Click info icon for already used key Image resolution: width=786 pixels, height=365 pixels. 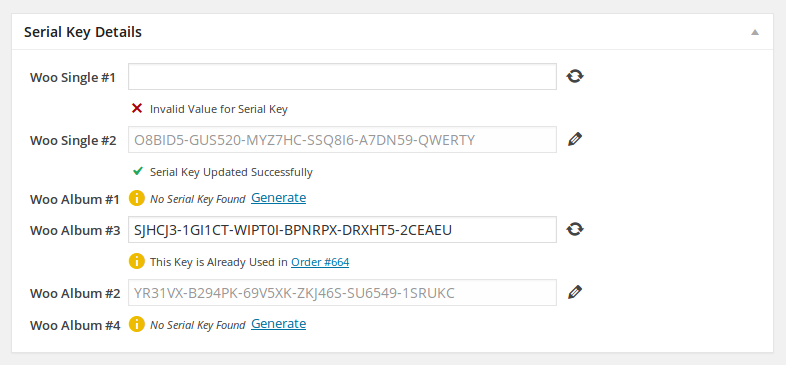137,261
